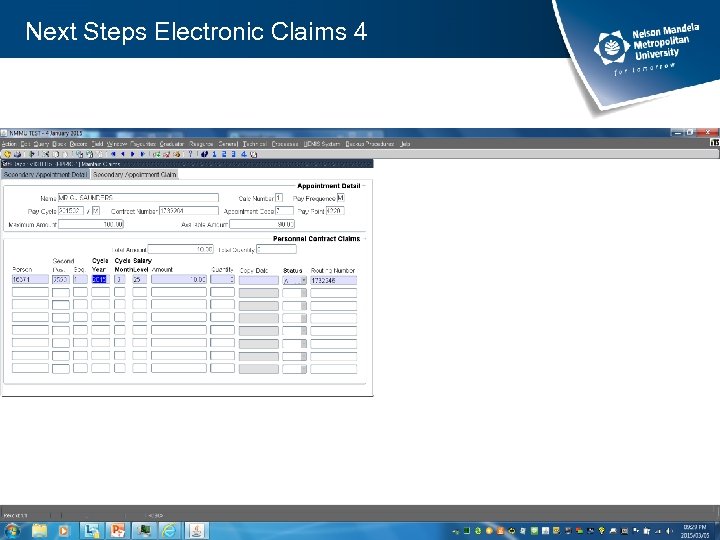Open Status dropdown in third claim row
This screenshot has width=720, height=540.
coord(304,306)
